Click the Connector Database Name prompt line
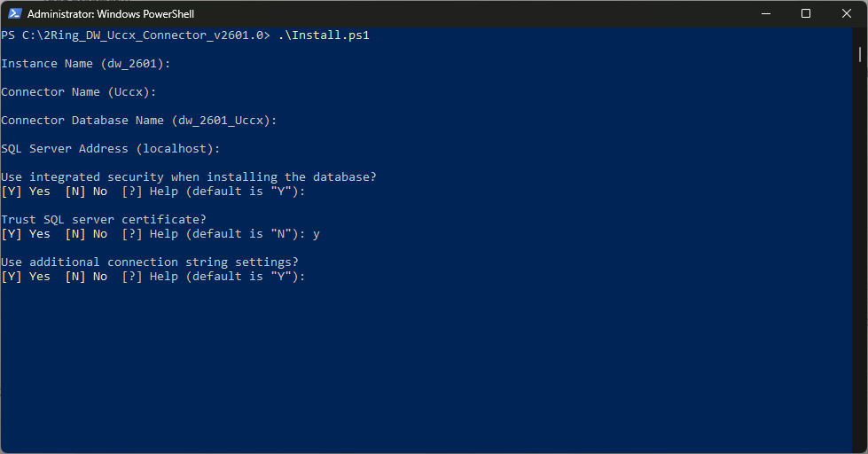Screen dimensions: 868x454 [x=139, y=121]
